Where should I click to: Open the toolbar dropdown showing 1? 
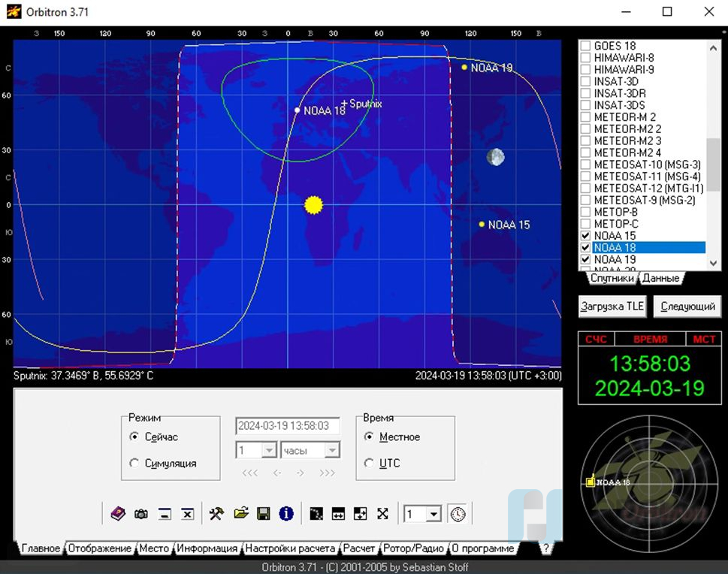tap(433, 515)
